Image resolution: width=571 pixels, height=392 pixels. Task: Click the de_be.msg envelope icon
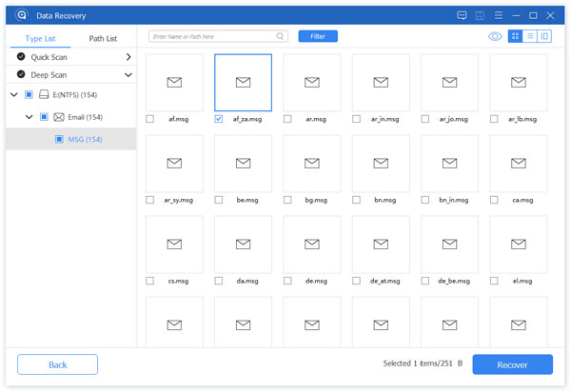pyautogui.click(x=449, y=245)
